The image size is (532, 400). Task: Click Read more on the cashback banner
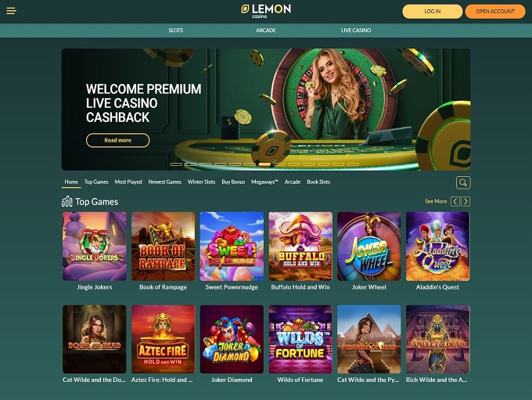[x=117, y=140]
